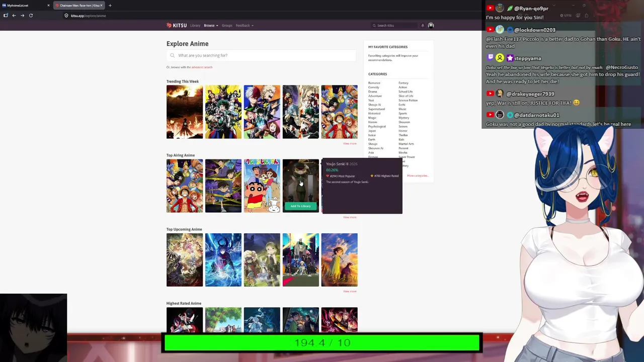Select the Comedy category
This screenshot has width=644, height=362.
(x=374, y=87)
